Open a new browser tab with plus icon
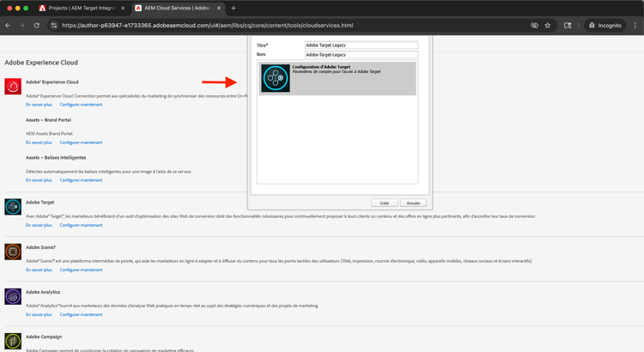The height and width of the screenshot is (352, 644). 234,9
